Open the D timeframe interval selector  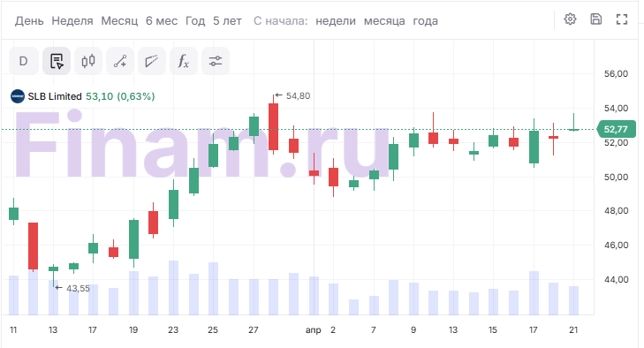[x=24, y=61]
